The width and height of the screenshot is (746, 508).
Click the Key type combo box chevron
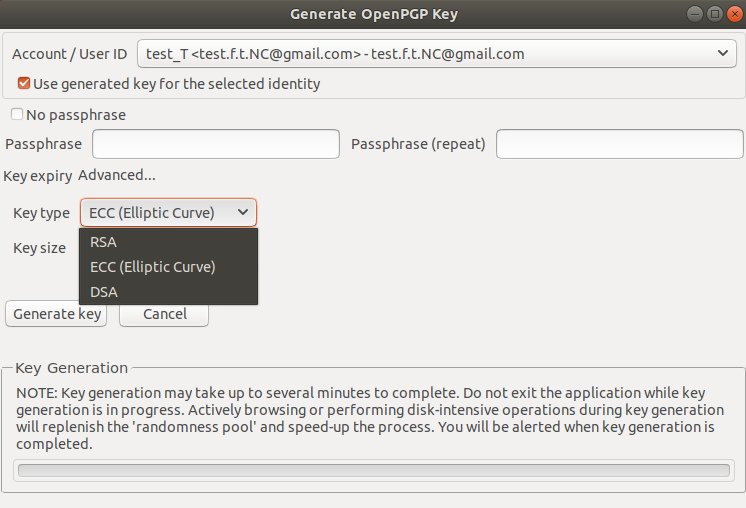(x=243, y=212)
